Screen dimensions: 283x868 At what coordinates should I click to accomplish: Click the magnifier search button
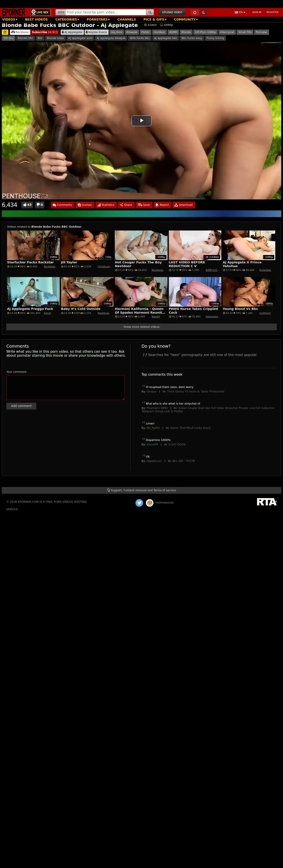point(150,12)
